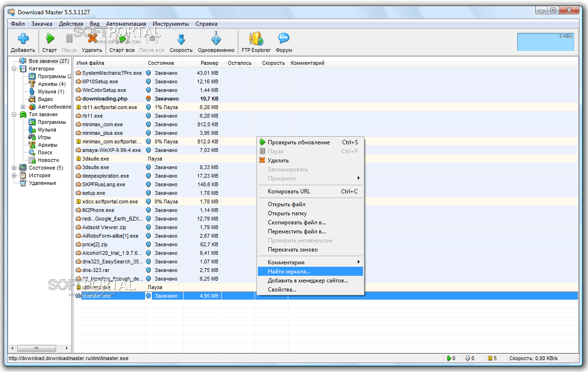Image resolution: width=588 pixels, height=372 pixels.
Task: Open the Приоритет submenu arrow
Action: coord(358,179)
